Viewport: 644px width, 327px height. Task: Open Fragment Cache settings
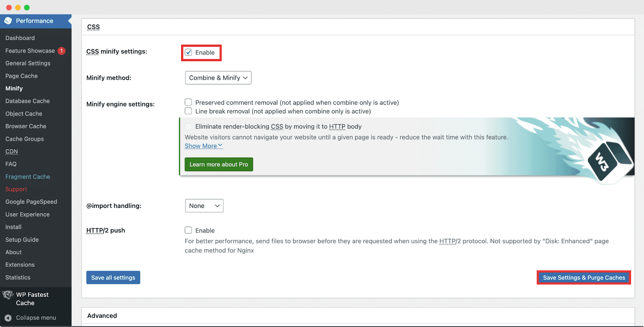pyautogui.click(x=28, y=177)
